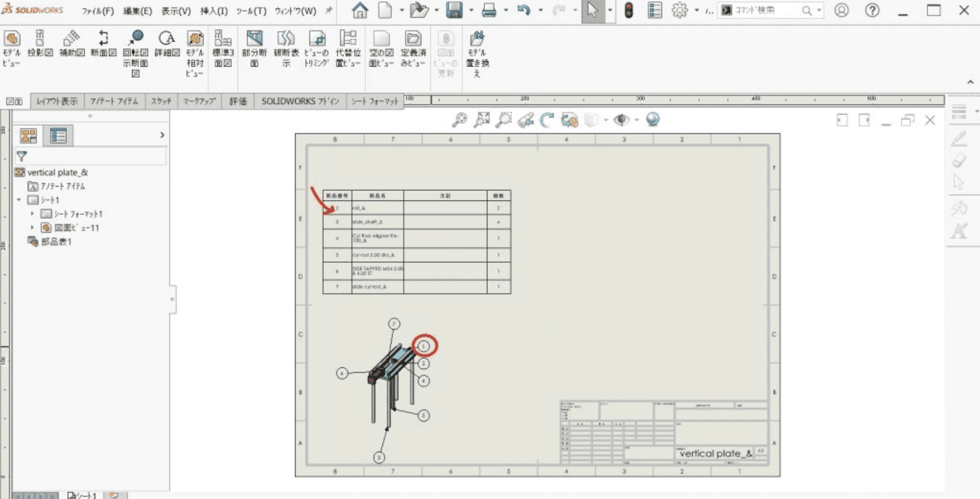The height and width of the screenshot is (499, 980).
Task: Select the Relative to Model view tool
Action: click(x=195, y=53)
